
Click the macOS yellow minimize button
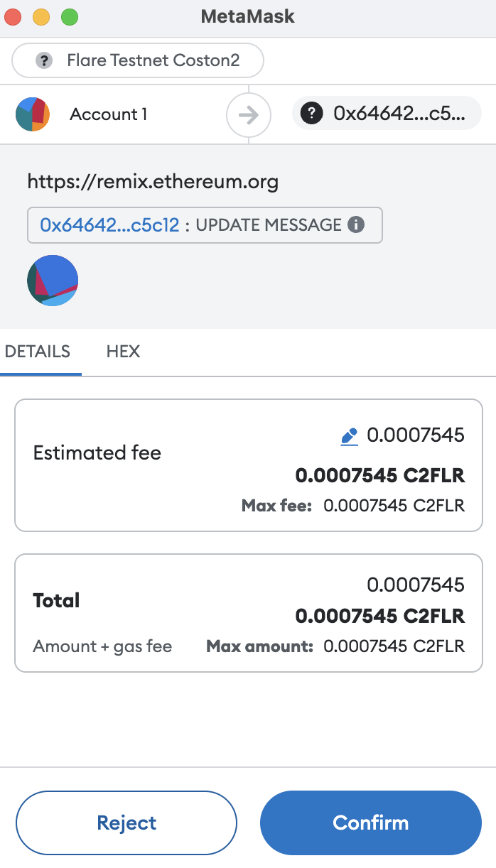pos(41,17)
